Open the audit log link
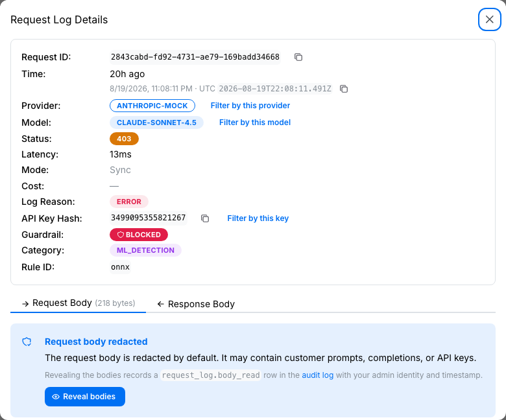The image size is (506, 420). click(x=317, y=375)
